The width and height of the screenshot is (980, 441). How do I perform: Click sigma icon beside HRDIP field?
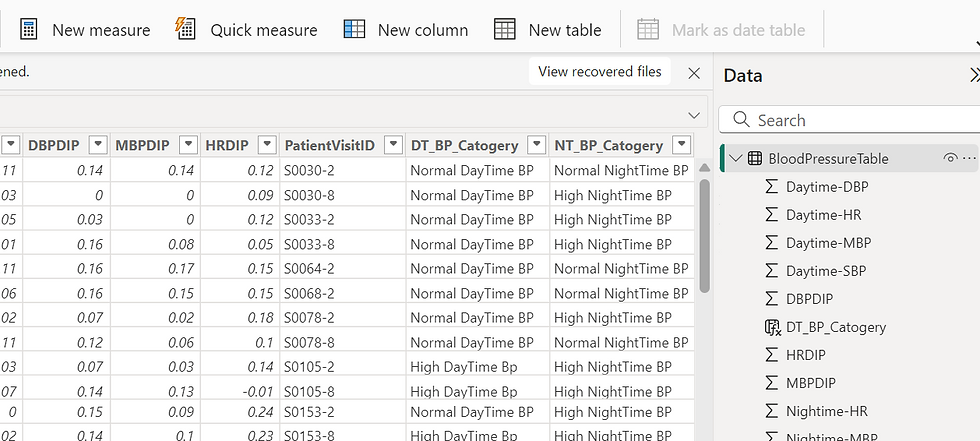(x=772, y=354)
